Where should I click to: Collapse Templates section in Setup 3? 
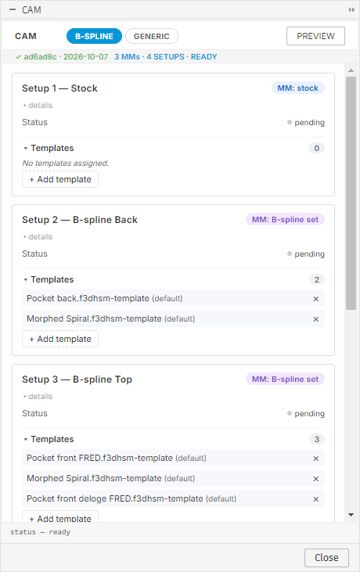49,439
